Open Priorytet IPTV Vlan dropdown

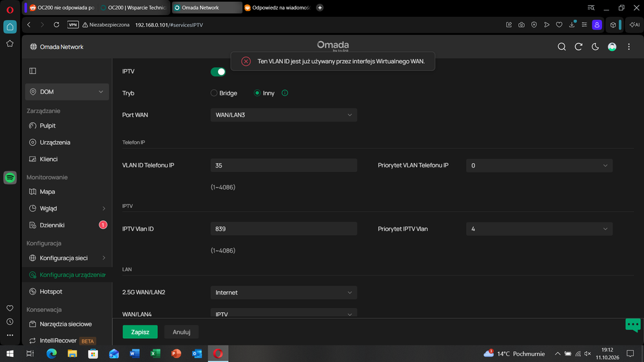click(x=540, y=229)
